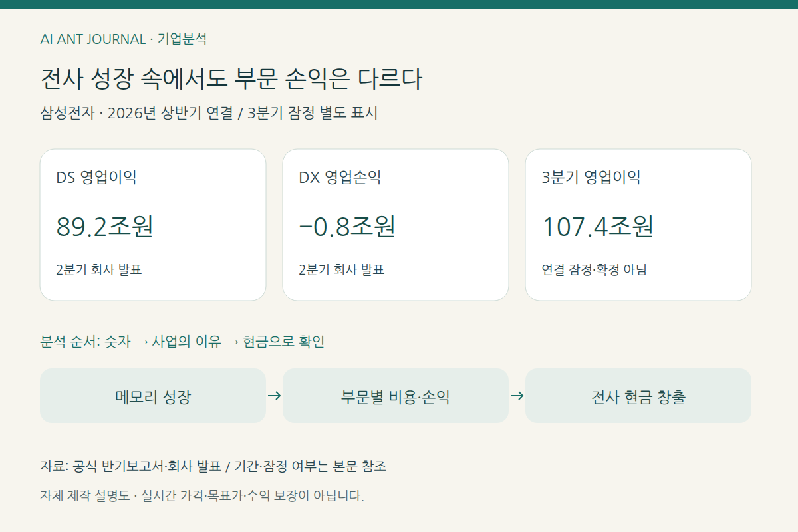798x532 pixels.
Task: Click the subtitle 삼성전자 · 2026년 상반기 연결
Action: tap(136, 113)
